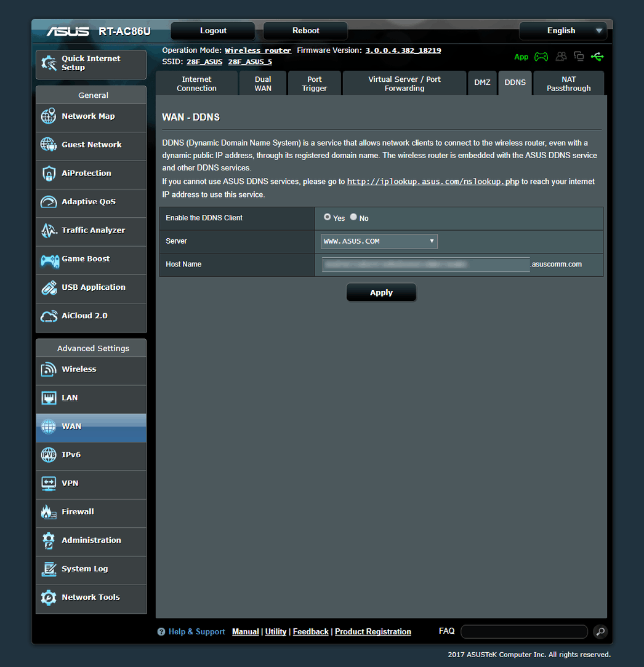The height and width of the screenshot is (667, 644).
Task: Click the Apply button
Action: click(381, 293)
